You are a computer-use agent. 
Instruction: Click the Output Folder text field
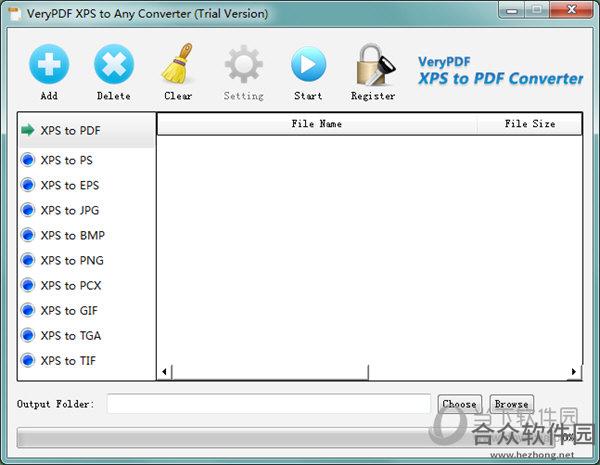pos(269,404)
